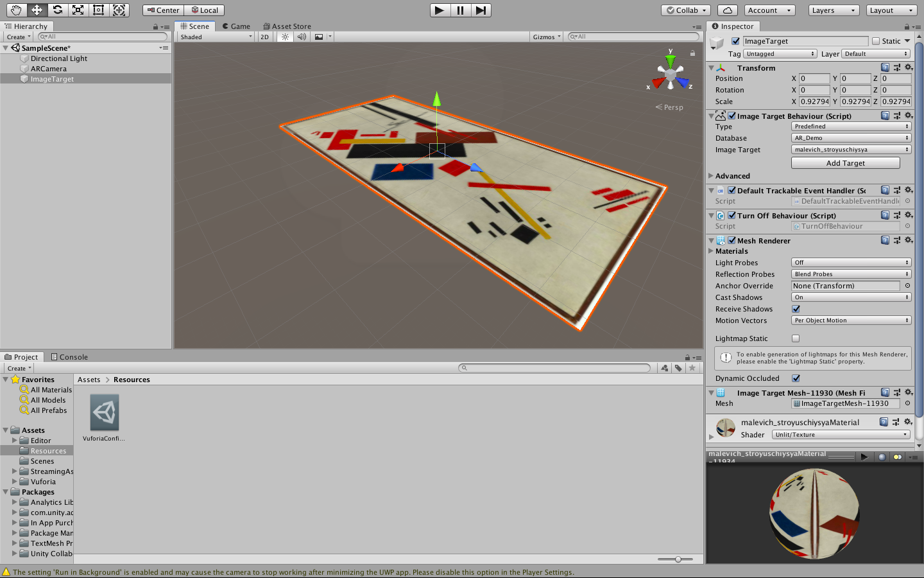Viewport: 924px width, 578px height.
Task: Toggle scene lighting button
Action: point(286,37)
